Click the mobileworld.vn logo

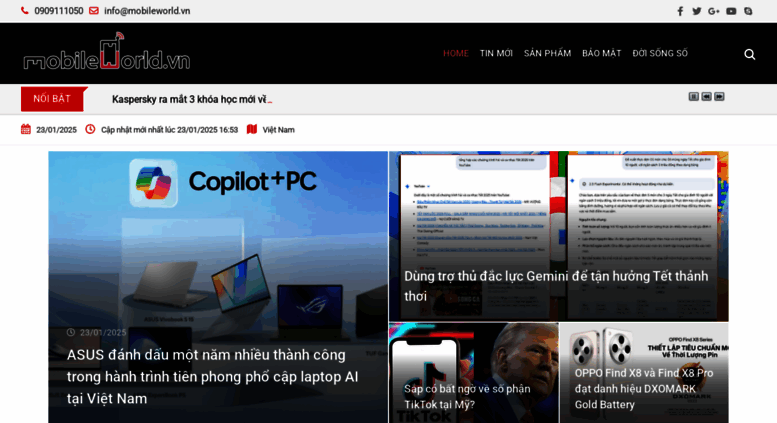click(x=107, y=52)
